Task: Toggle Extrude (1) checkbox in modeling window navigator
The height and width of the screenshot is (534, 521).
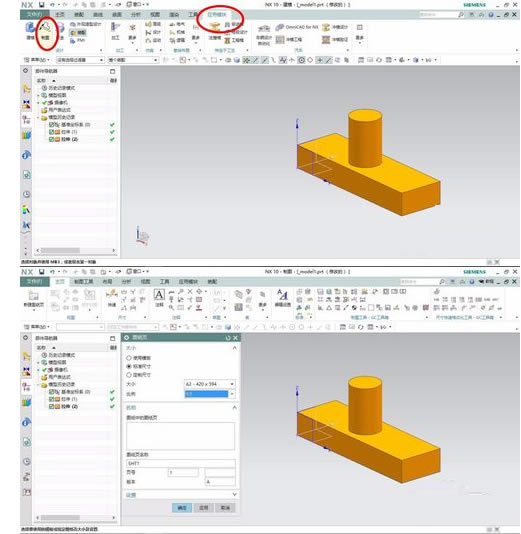Action: 51,132
